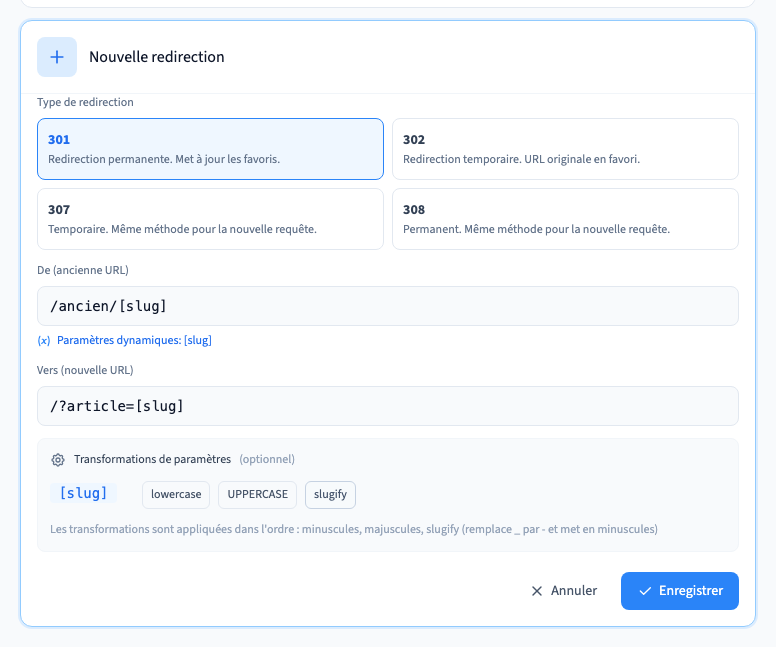Click the Annuler button
776x647 pixels.
tap(564, 591)
